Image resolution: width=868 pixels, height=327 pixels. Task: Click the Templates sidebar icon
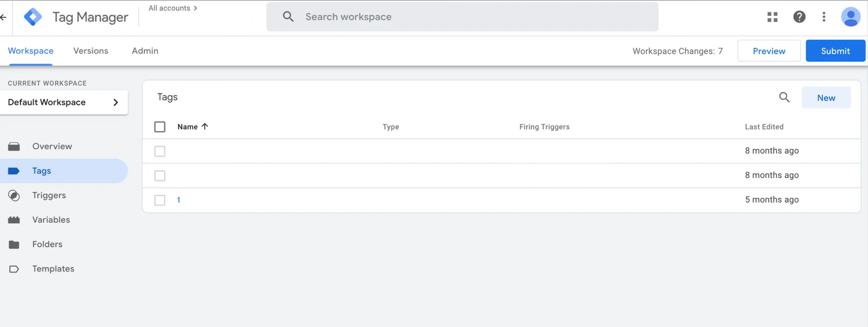click(x=14, y=269)
